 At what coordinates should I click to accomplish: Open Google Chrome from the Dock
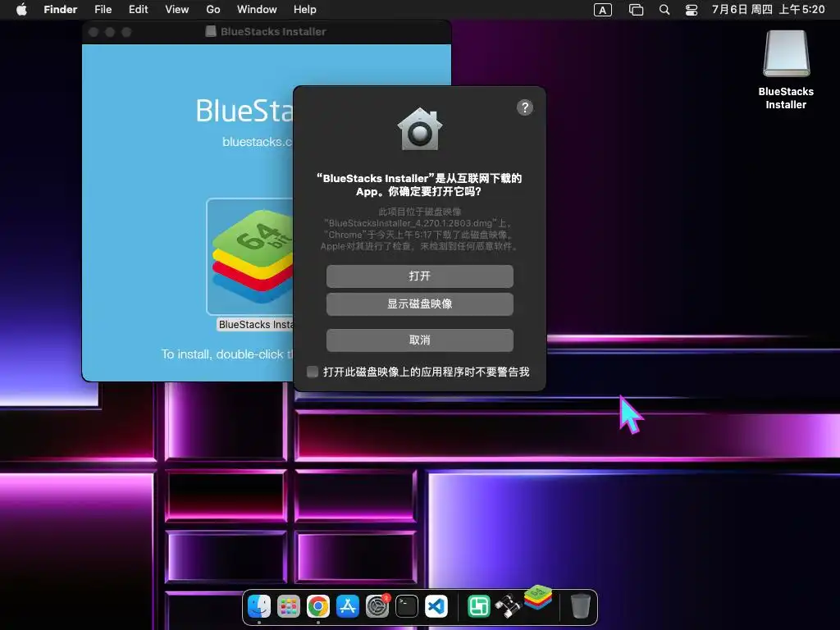[x=318, y=606]
